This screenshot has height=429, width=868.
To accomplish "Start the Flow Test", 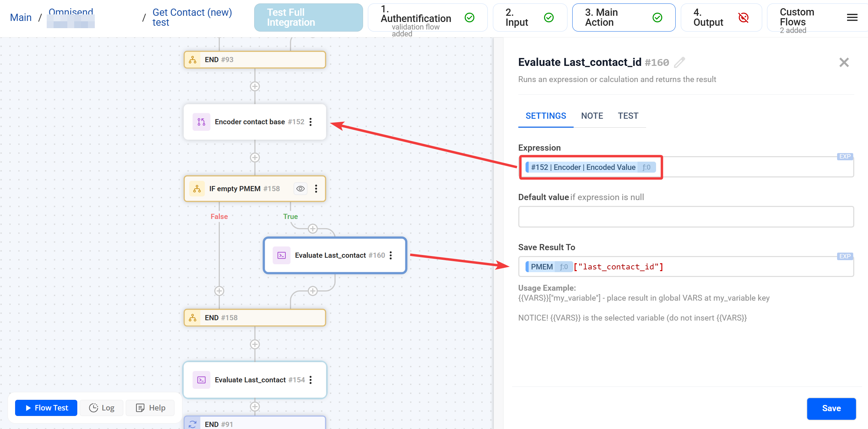I will 46,408.
